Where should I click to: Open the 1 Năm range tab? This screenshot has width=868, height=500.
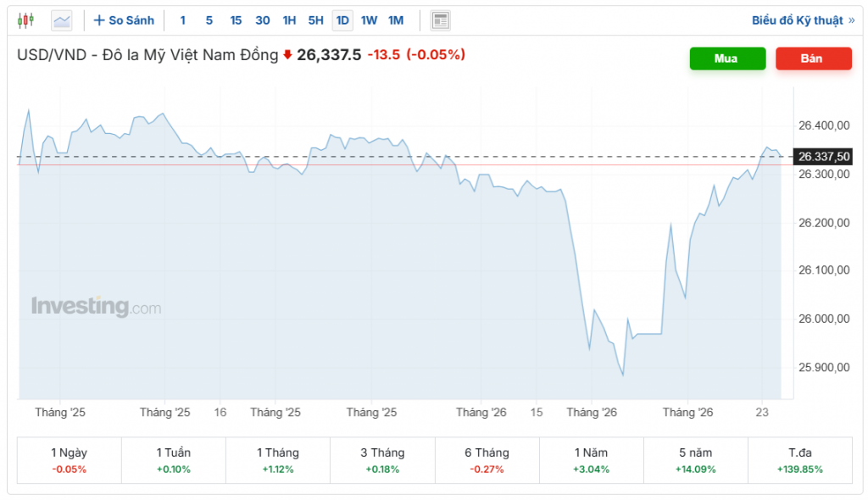(591, 460)
